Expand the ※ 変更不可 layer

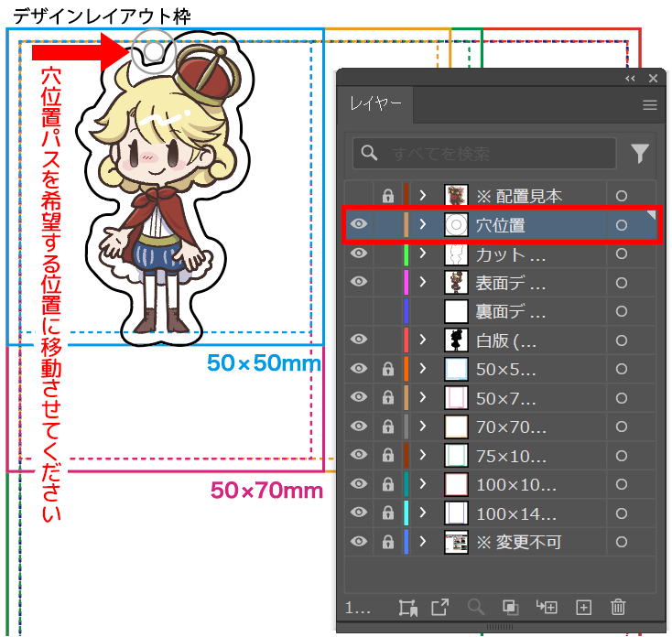tap(424, 542)
